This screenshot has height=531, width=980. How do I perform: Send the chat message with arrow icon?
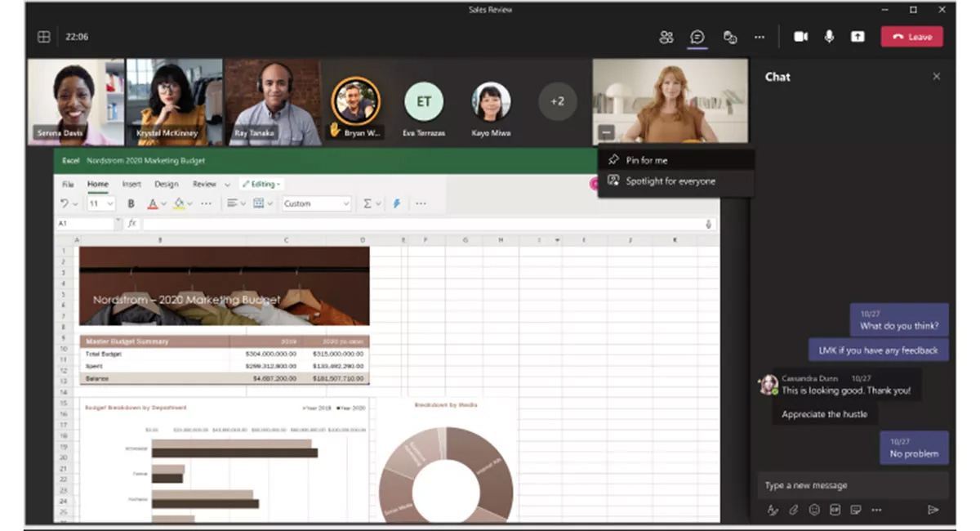[933, 510]
